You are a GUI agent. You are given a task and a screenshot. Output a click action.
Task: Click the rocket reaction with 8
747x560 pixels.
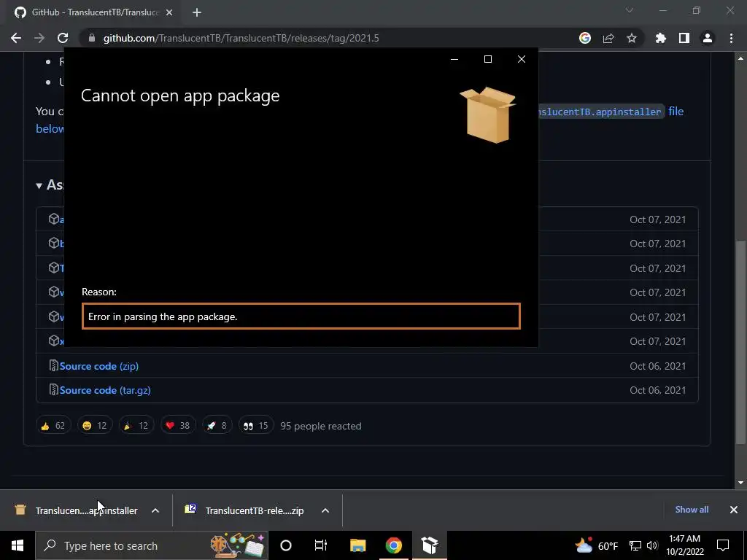point(217,426)
